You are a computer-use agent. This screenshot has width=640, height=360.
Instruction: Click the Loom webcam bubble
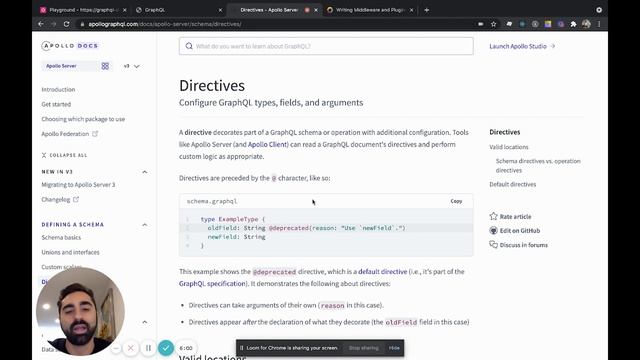80,311
